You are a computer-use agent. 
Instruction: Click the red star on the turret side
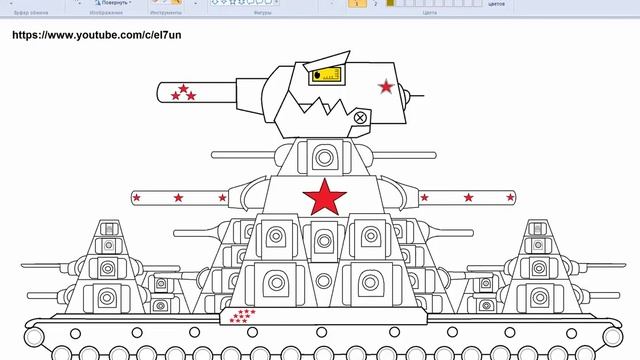(x=386, y=87)
